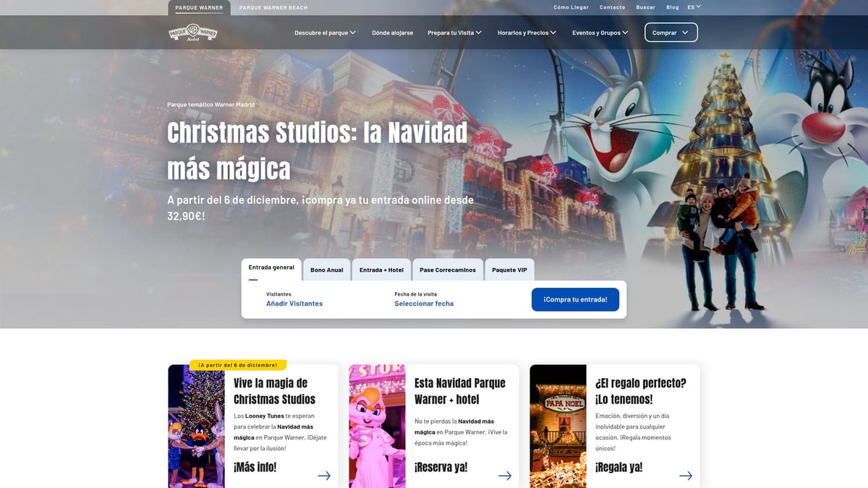Expand the Prepara tu Visita menu
Viewport: 868px width, 488px height.
coord(454,33)
